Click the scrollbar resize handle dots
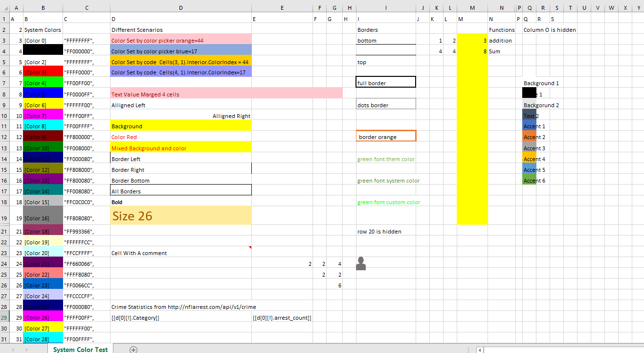This screenshot has width=644, height=353. click(469, 350)
